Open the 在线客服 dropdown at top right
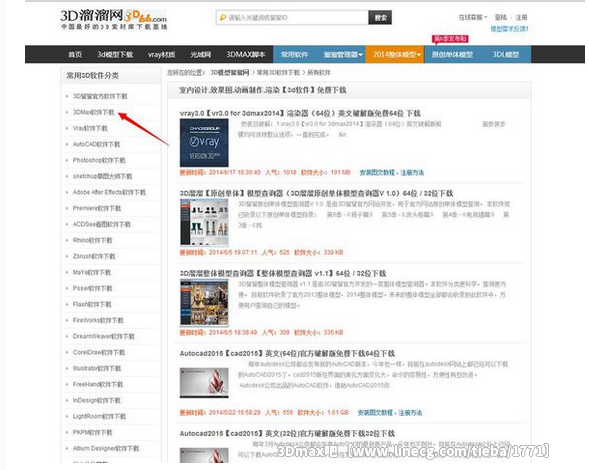 473,17
